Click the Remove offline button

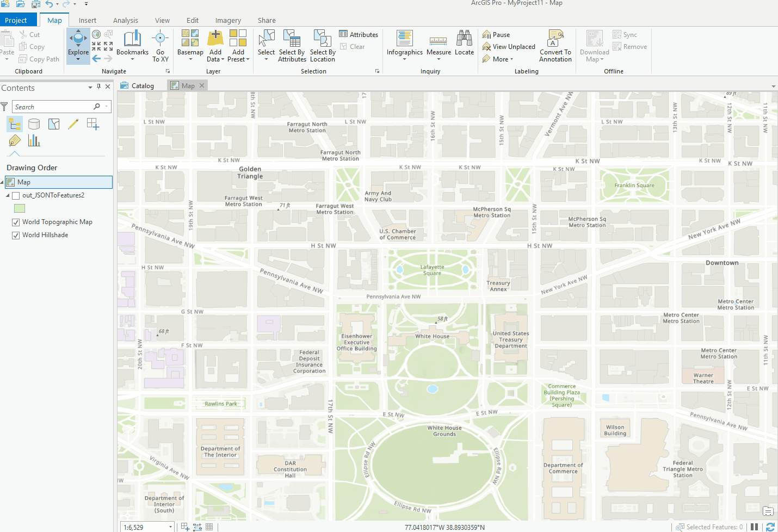click(x=630, y=47)
